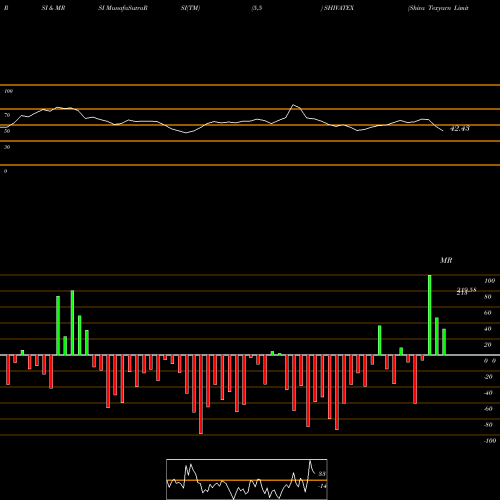
Task: Click the "Shiva Texyarn Limit" company name
Action: (438, 8)
